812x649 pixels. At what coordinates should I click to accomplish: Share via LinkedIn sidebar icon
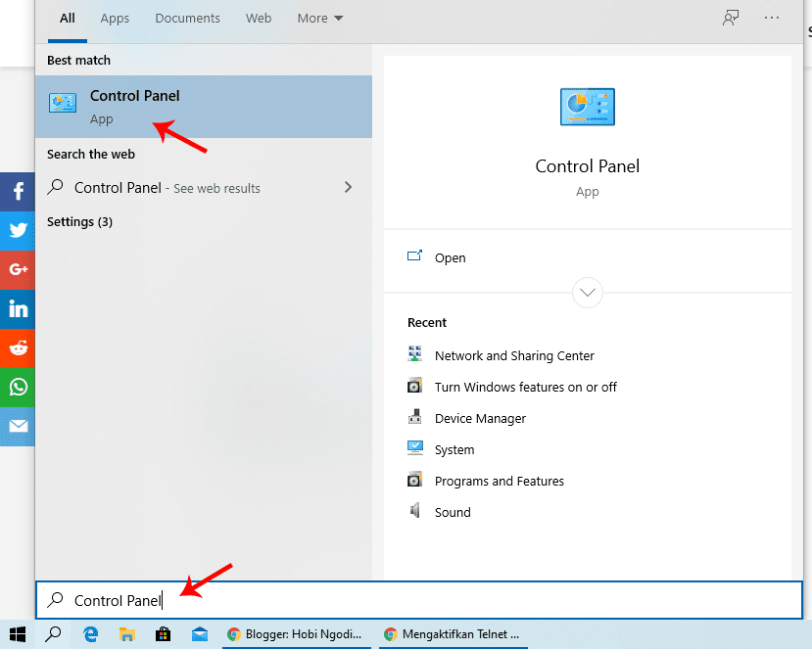(x=18, y=309)
